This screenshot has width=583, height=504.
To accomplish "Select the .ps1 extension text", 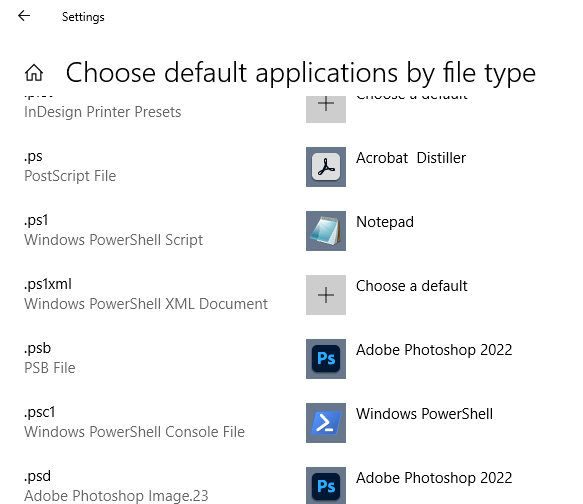I will (36, 220).
